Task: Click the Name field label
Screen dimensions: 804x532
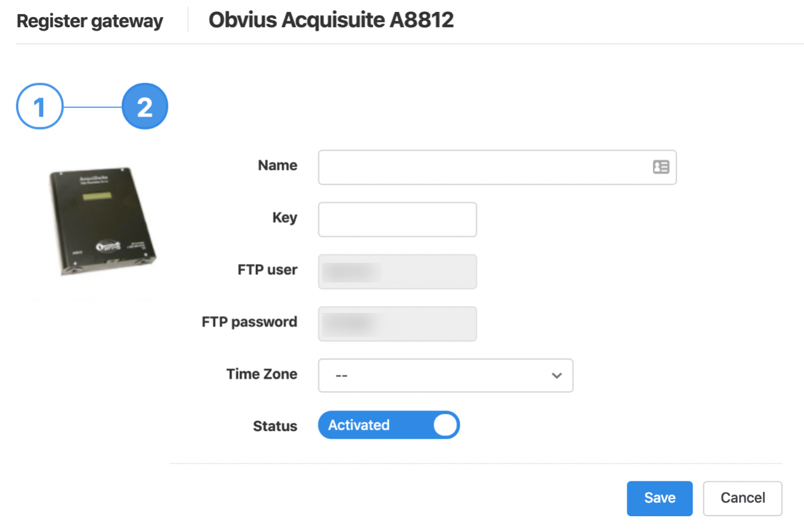Action: click(278, 165)
